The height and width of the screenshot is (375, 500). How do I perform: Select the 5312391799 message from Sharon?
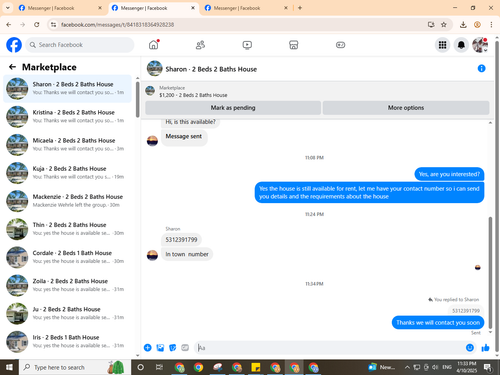[x=181, y=240]
